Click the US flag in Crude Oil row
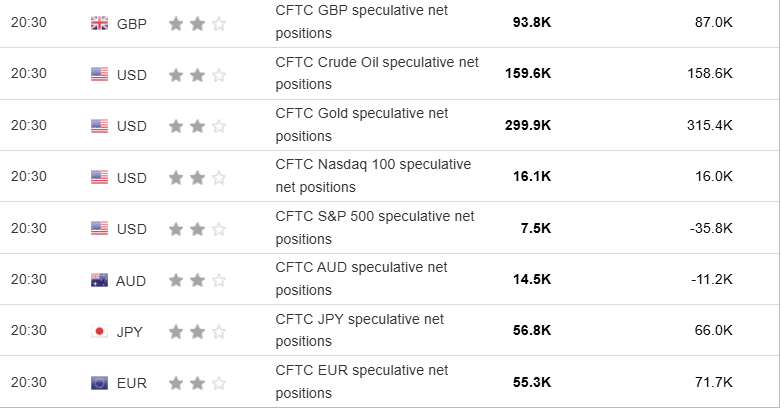 (x=99, y=74)
